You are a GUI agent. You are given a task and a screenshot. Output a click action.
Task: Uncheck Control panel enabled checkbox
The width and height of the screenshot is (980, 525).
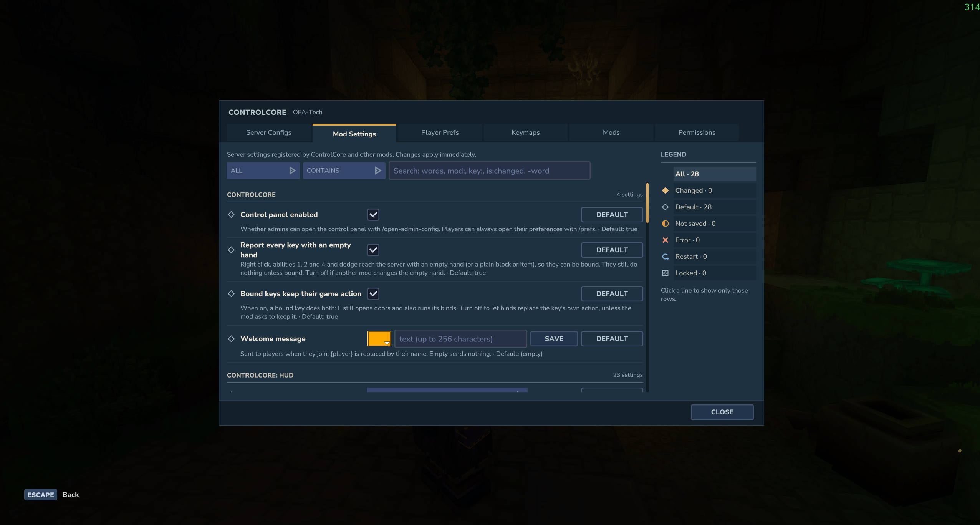click(373, 215)
